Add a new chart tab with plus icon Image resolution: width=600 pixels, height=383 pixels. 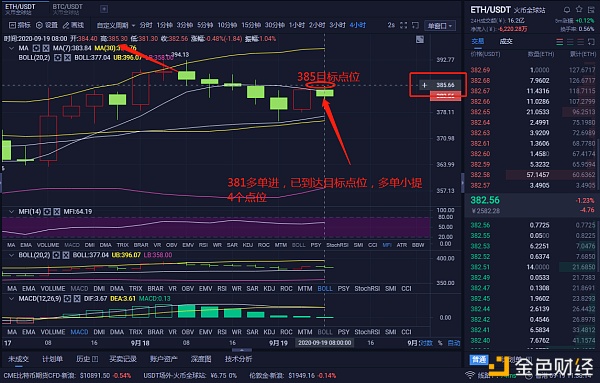point(104,9)
